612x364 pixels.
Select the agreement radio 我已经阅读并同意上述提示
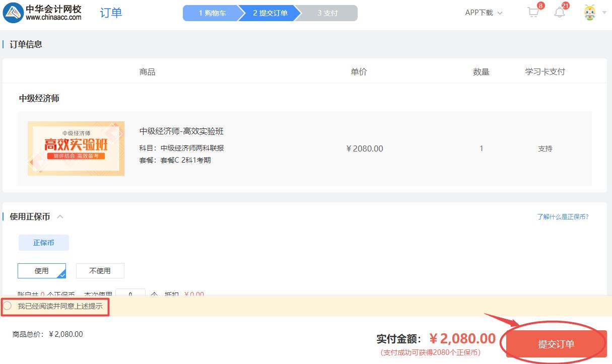tap(8, 305)
